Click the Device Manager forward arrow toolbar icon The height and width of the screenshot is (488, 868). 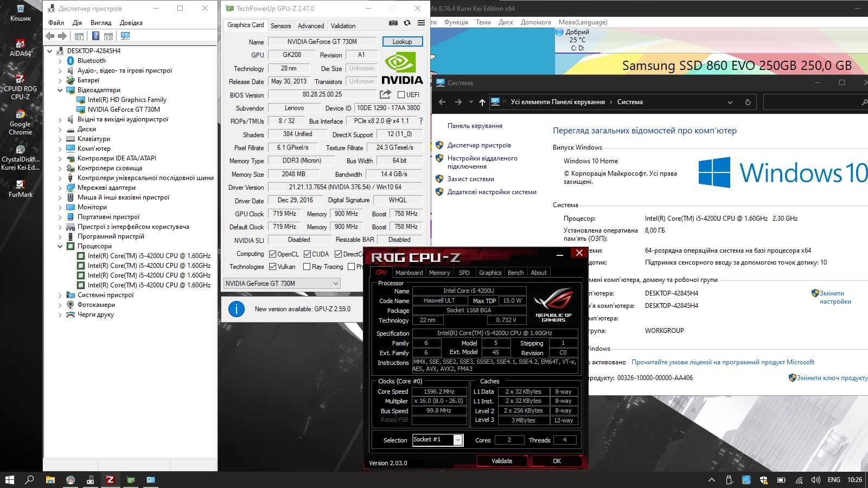62,36
